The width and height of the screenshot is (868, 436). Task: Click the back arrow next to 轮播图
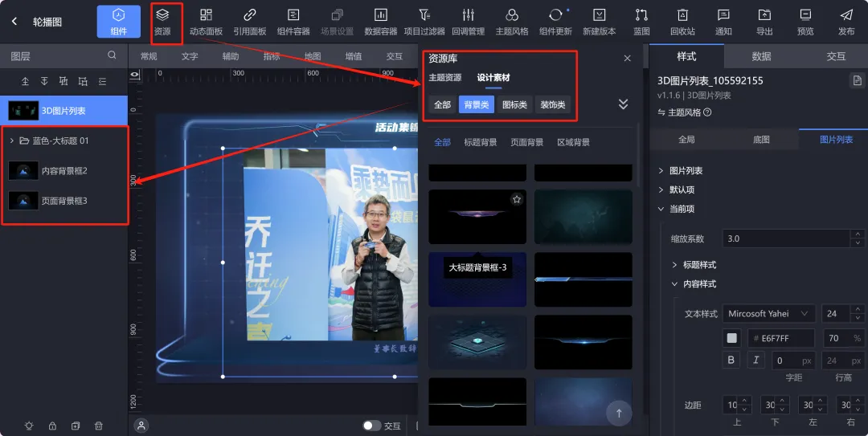pyautogui.click(x=14, y=21)
